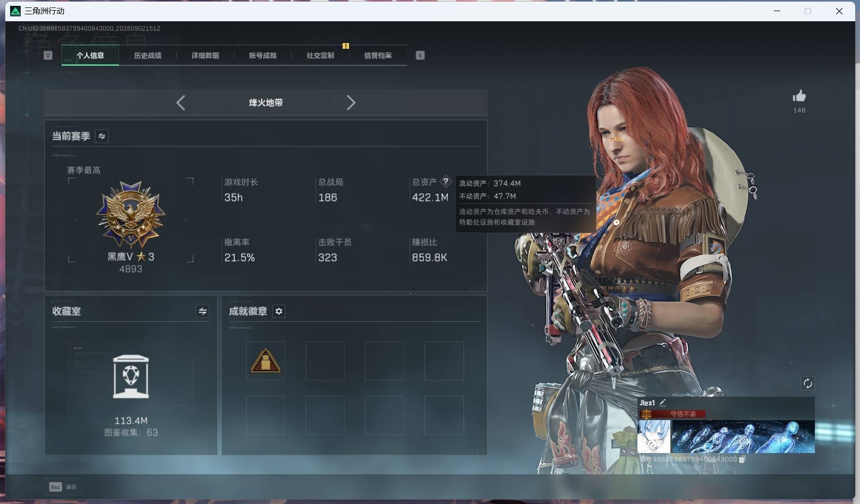This screenshot has height=504, width=860.
Task: Open the 详细数据 tab
Action: coord(205,55)
